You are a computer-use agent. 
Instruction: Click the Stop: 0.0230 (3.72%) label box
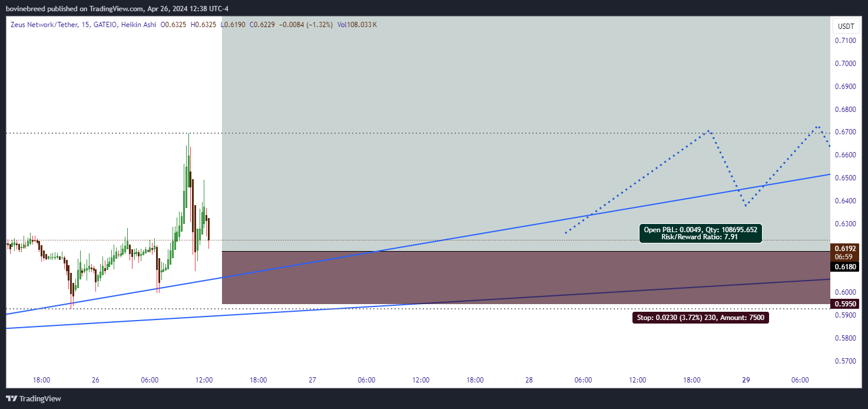[x=701, y=318]
